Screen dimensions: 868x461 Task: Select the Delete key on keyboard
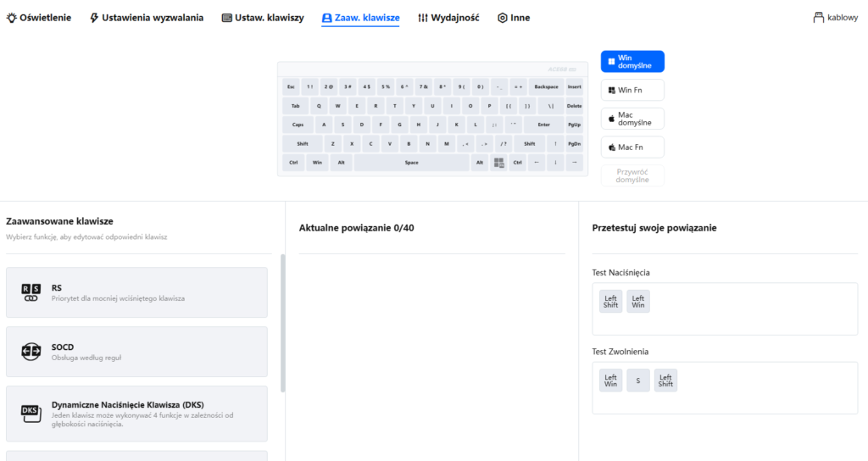click(x=574, y=106)
